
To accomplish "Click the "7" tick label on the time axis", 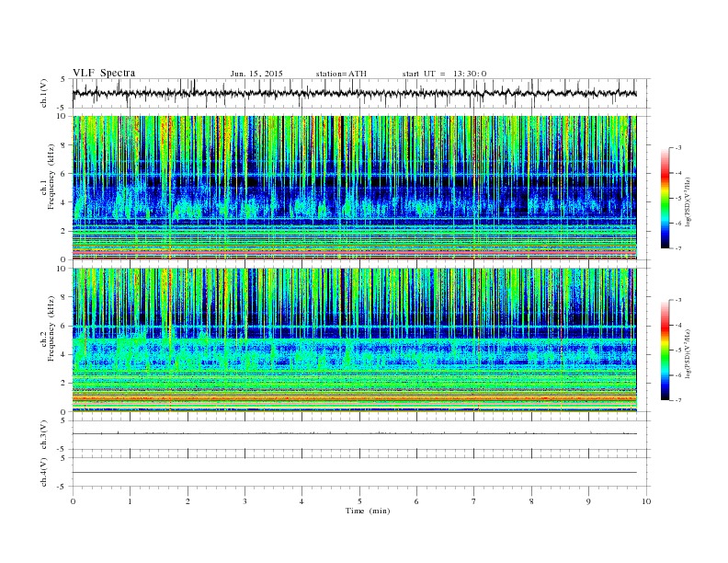I will click(474, 501).
